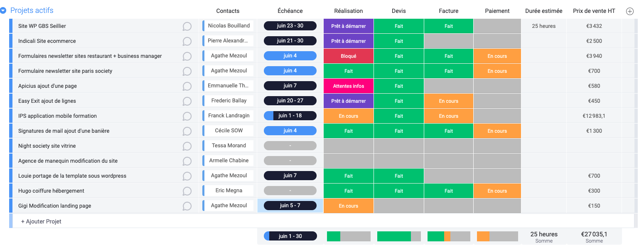
Task: Open comments for IPS application mobile formation
Action: pos(187,116)
